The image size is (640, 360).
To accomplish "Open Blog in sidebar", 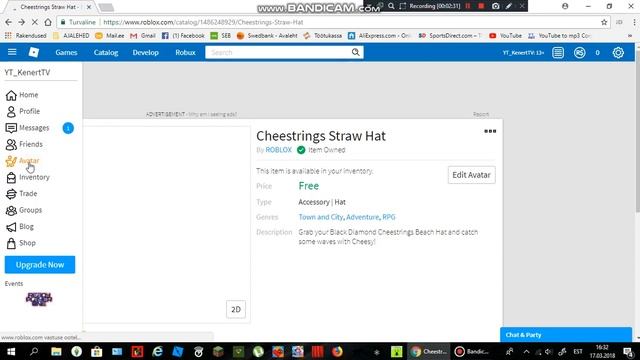I will pos(20,227).
